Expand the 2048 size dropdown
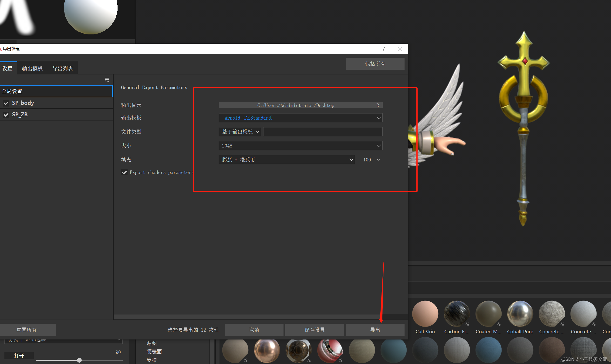The width and height of the screenshot is (611, 364). pos(300,146)
